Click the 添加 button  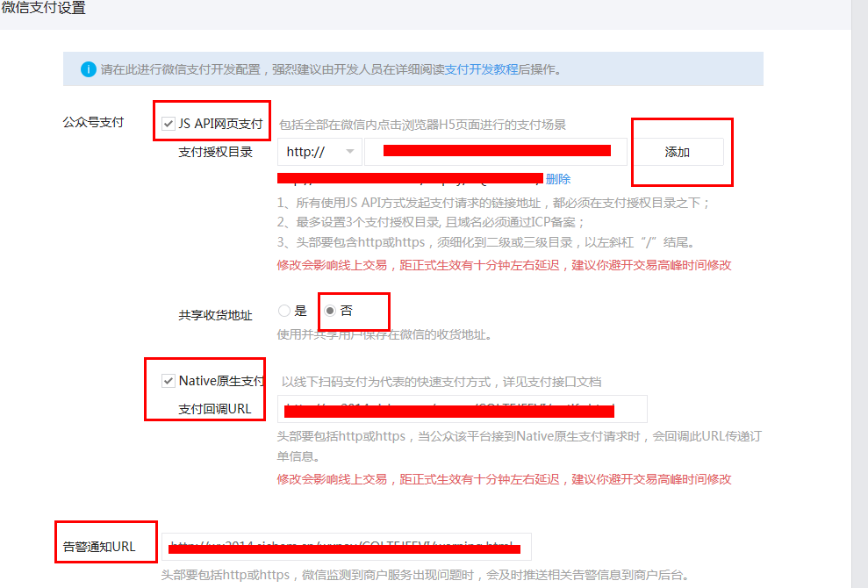point(677,152)
